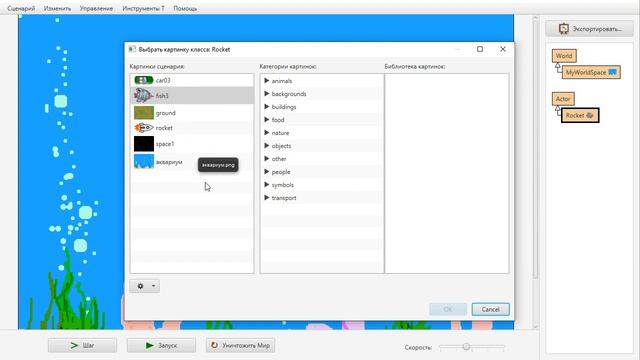Click the green play icon on Запуск
This screenshot has width=640, height=360.
[x=150, y=345]
